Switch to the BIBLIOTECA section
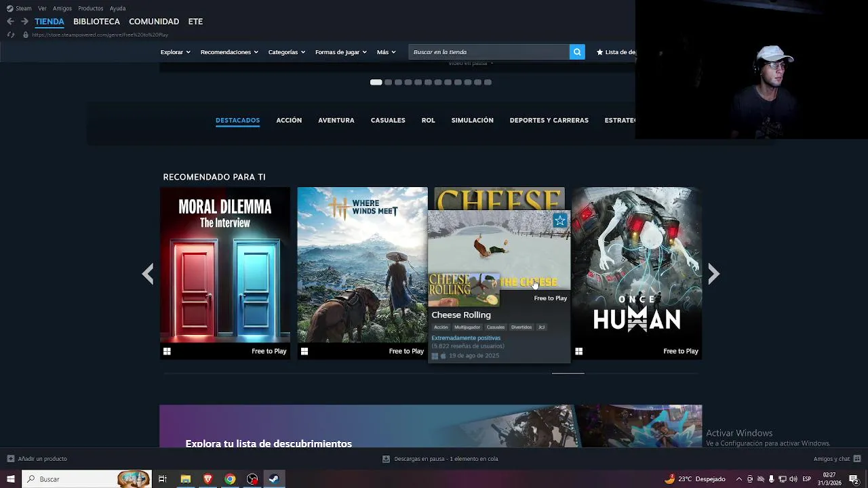 (x=96, y=22)
